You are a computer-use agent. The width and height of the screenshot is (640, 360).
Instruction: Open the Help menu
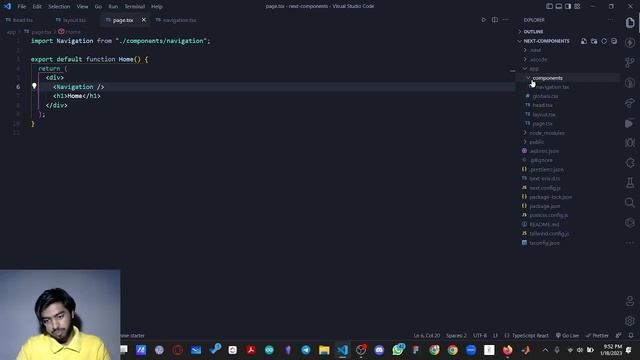coord(157,7)
